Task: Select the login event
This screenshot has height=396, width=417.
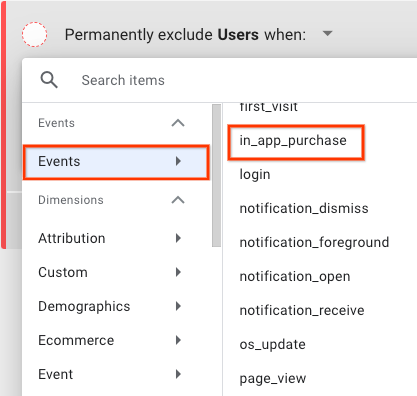Action: pos(255,174)
